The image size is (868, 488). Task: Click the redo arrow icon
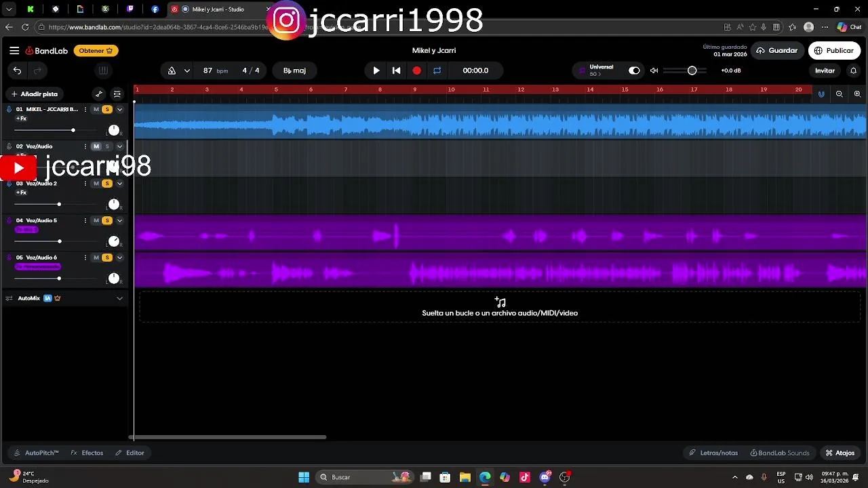(x=38, y=70)
